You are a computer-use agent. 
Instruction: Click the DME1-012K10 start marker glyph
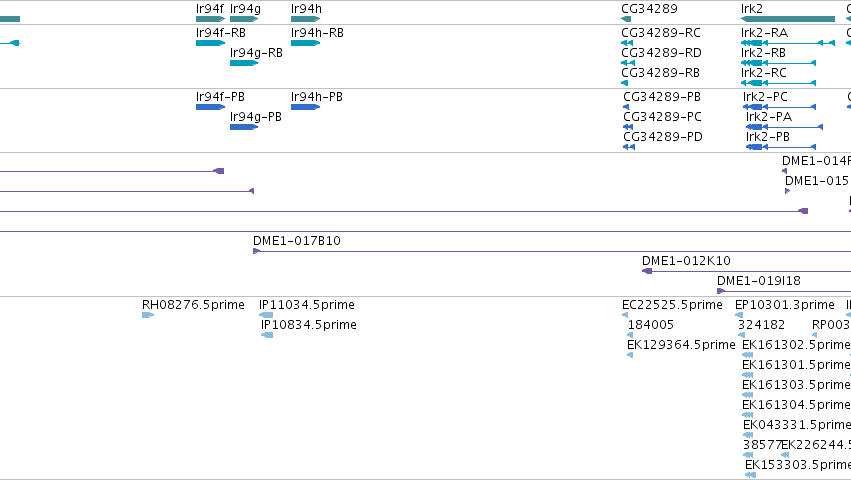coord(647,271)
